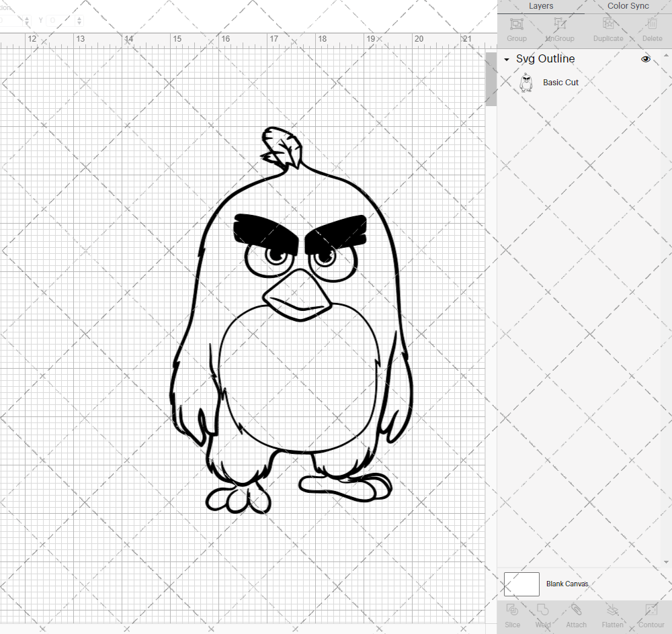The width and height of the screenshot is (672, 634).
Task: Click the Delete icon
Action: (x=652, y=30)
